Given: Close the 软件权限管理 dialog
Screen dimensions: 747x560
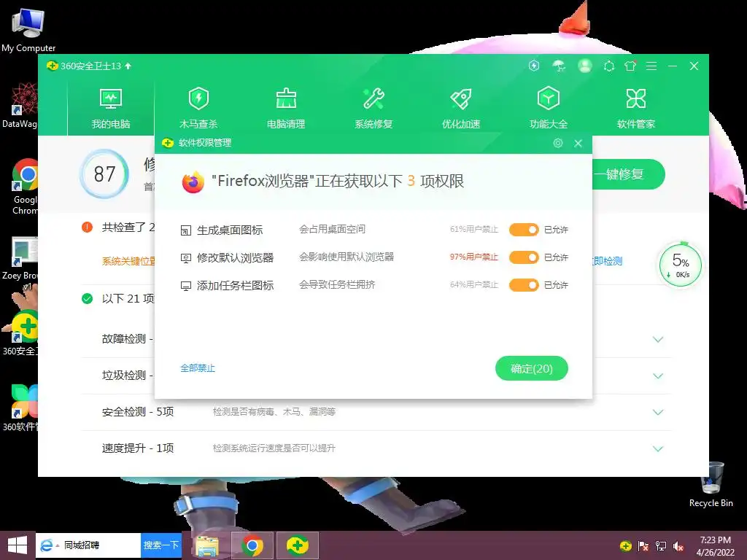Looking at the screenshot, I should coord(578,143).
